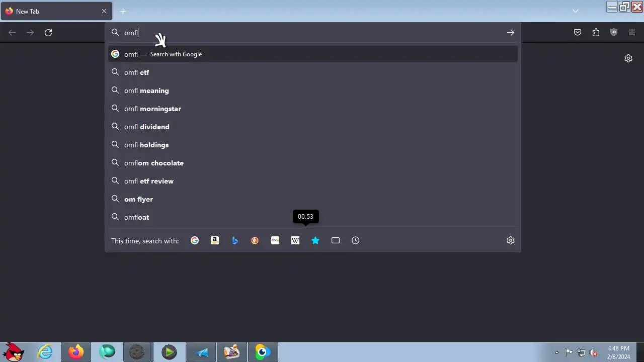
Task: Choose 'omfl — Search with Google' result
Action: (313, 54)
